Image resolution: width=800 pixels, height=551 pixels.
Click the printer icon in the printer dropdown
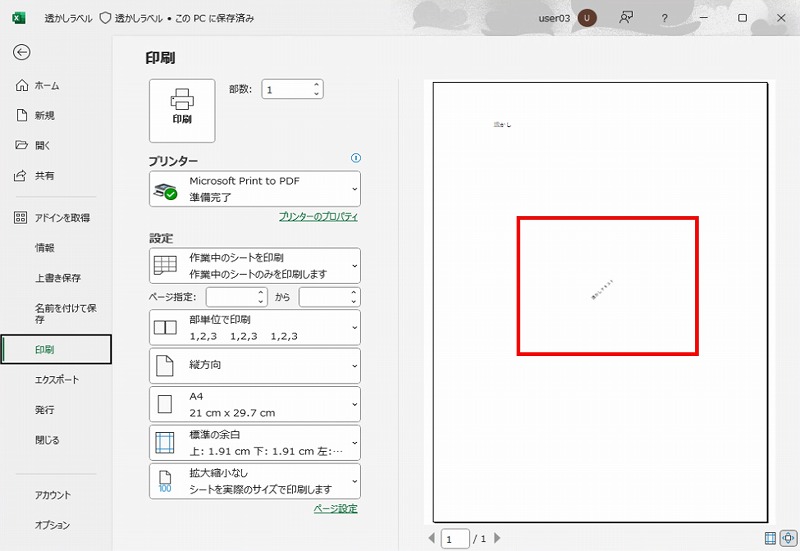point(165,191)
